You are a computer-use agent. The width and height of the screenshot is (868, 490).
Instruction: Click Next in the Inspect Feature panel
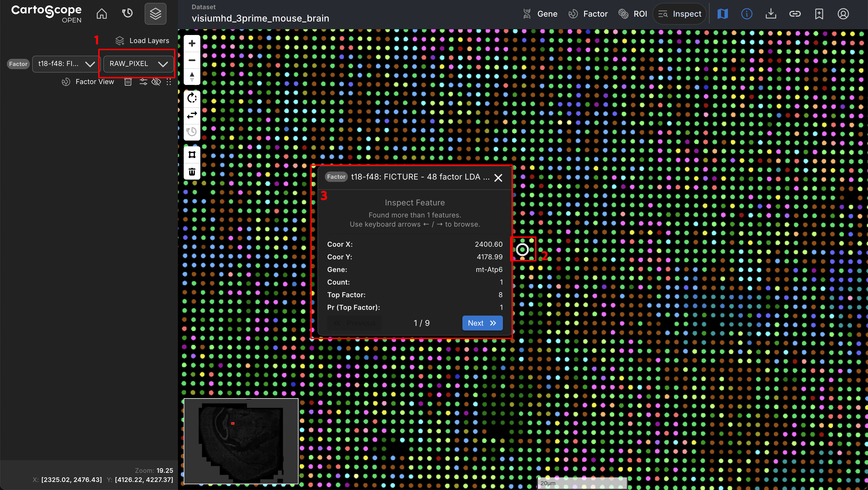pos(482,323)
